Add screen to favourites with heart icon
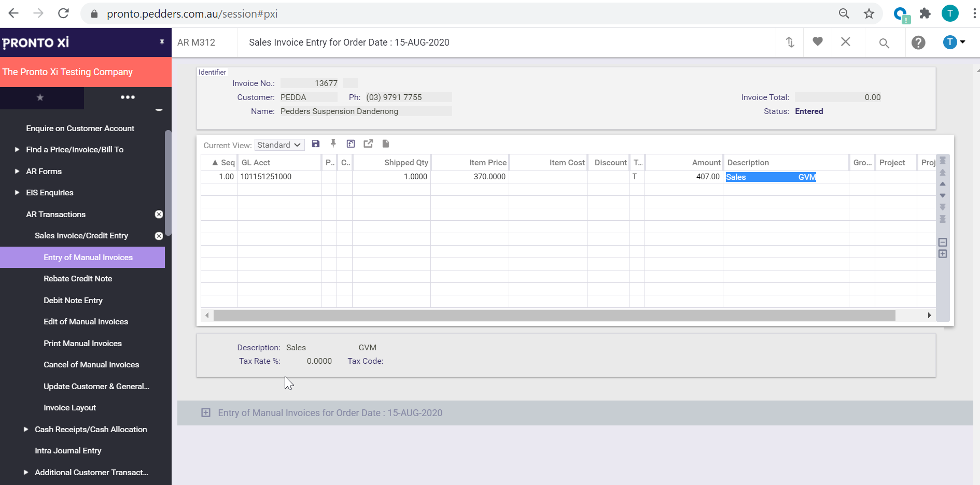Viewport: 980px width, 485px height. 818,41
